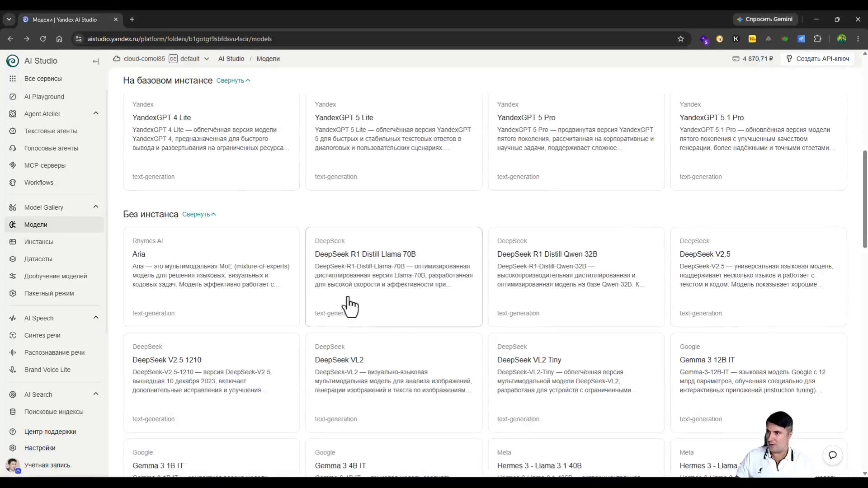
Task: Click the Настройки gear icon
Action: (x=13, y=448)
